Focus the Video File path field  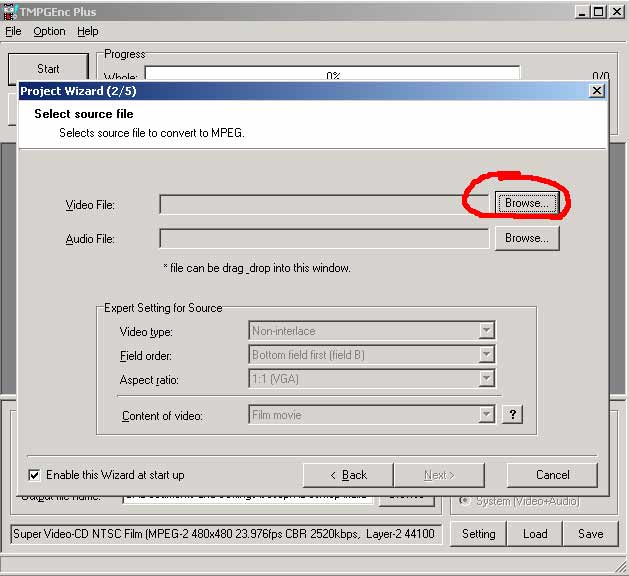324,204
